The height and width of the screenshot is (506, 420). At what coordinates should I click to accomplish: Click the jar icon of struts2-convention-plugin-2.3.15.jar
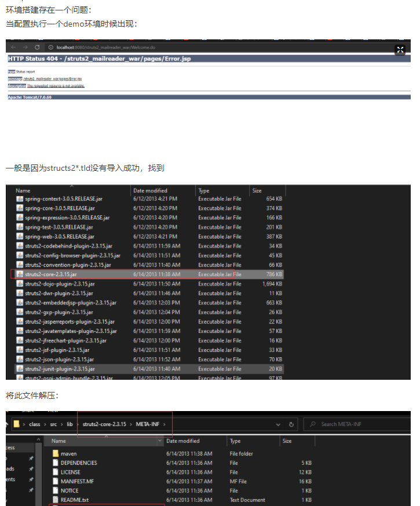pos(20,265)
